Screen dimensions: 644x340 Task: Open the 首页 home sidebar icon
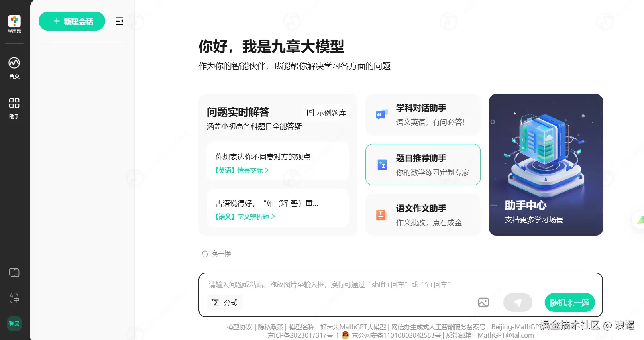click(14, 68)
